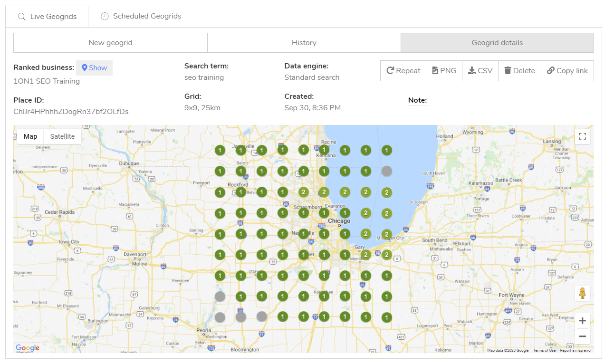Delete this geogrid
This screenshot has width=614, height=364.
[519, 71]
